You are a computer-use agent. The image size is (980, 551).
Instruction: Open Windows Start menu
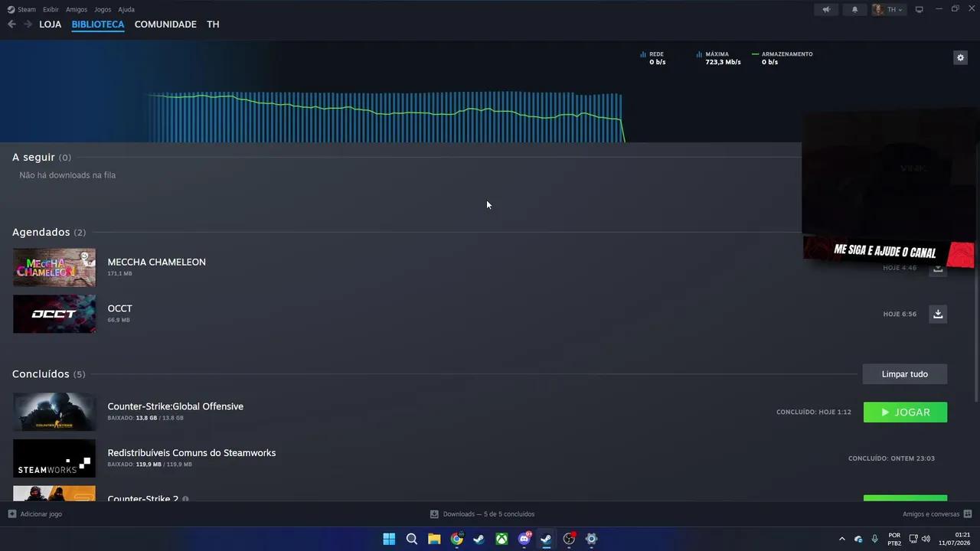389,539
